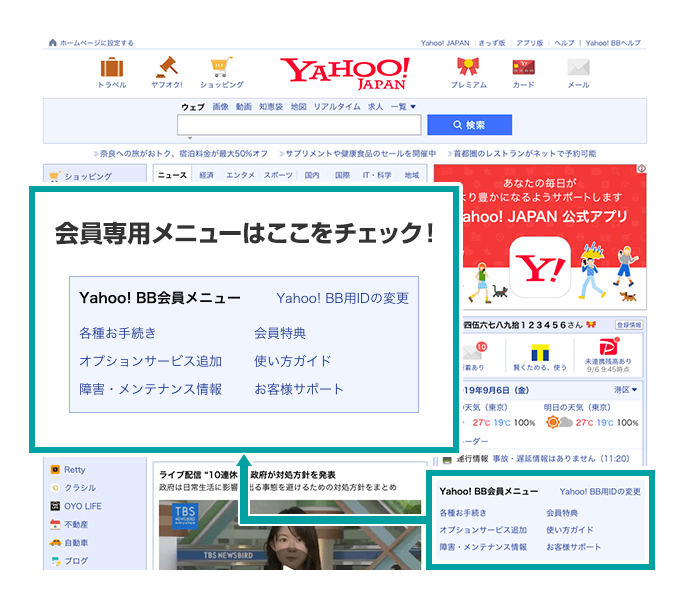The height and width of the screenshot is (600, 690).
Task: Click the ヤフオク! auction gavel icon
Action: 166,68
